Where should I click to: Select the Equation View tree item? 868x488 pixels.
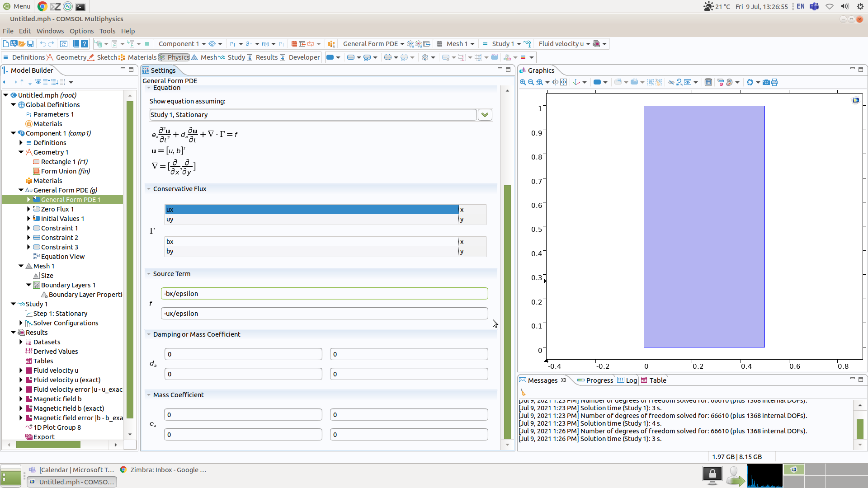[x=62, y=257]
